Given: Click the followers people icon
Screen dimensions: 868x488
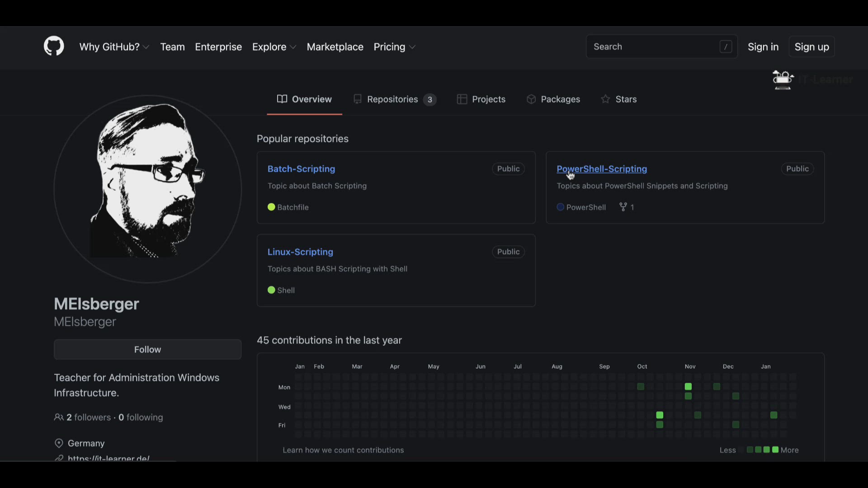Looking at the screenshot, I should (x=59, y=417).
